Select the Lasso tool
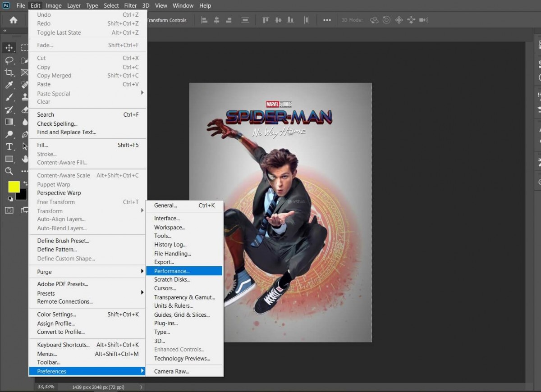The width and height of the screenshot is (541, 392). pyautogui.click(x=9, y=60)
